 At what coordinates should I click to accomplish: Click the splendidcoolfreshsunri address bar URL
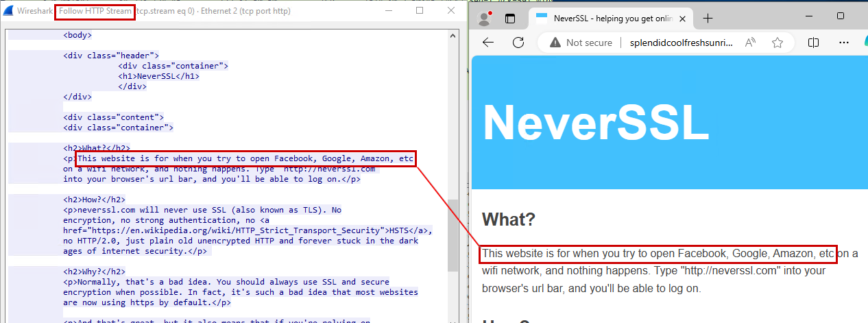pyautogui.click(x=676, y=43)
